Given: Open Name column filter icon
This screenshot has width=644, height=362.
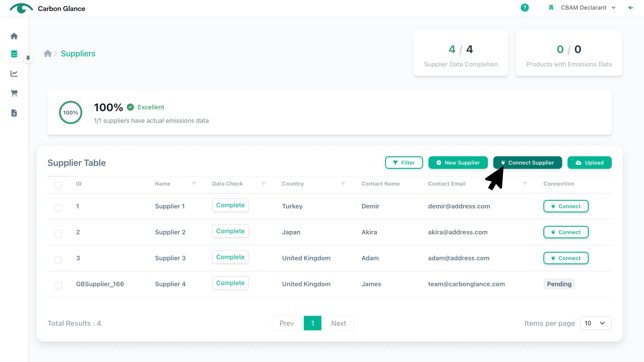Looking at the screenshot, I should 193,184.
